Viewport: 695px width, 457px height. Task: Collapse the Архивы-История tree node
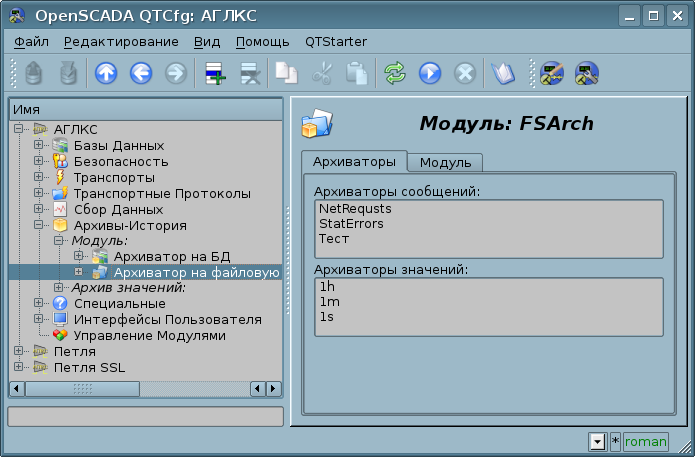[39, 225]
